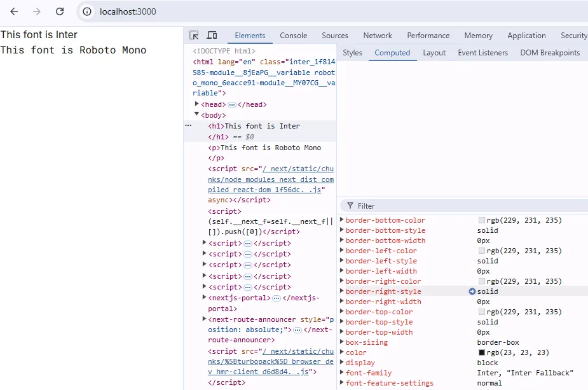Open the Layout tab
The width and height of the screenshot is (588, 390).
pos(434,53)
